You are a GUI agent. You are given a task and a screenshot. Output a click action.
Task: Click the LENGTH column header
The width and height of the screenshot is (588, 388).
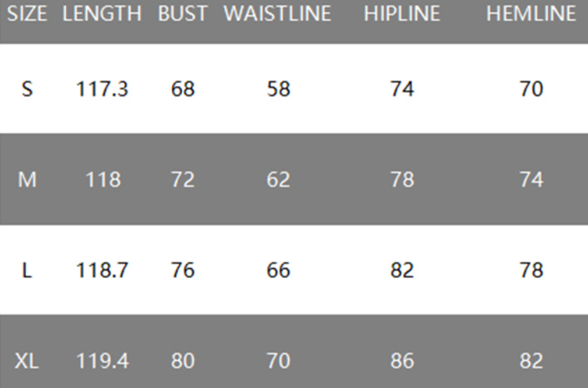click(102, 13)
